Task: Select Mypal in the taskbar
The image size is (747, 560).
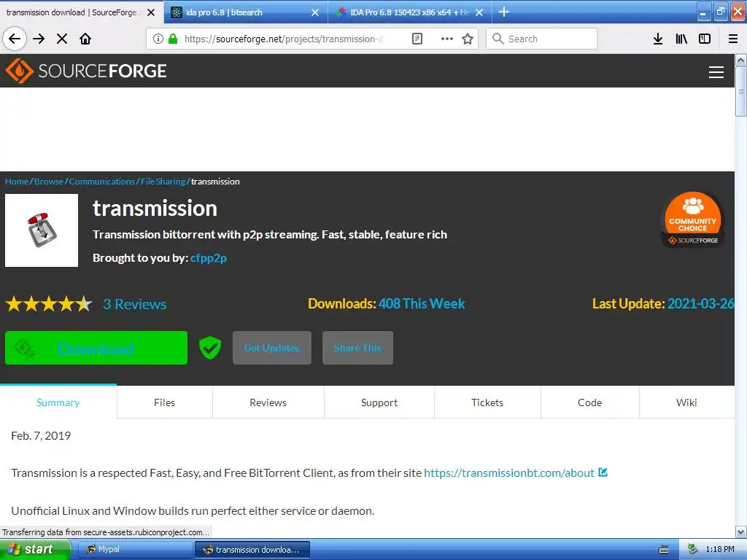Action: [134, 550]
